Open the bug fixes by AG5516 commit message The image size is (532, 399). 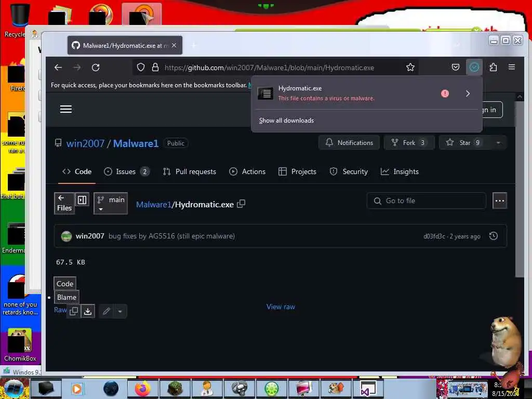click(171, 236)
